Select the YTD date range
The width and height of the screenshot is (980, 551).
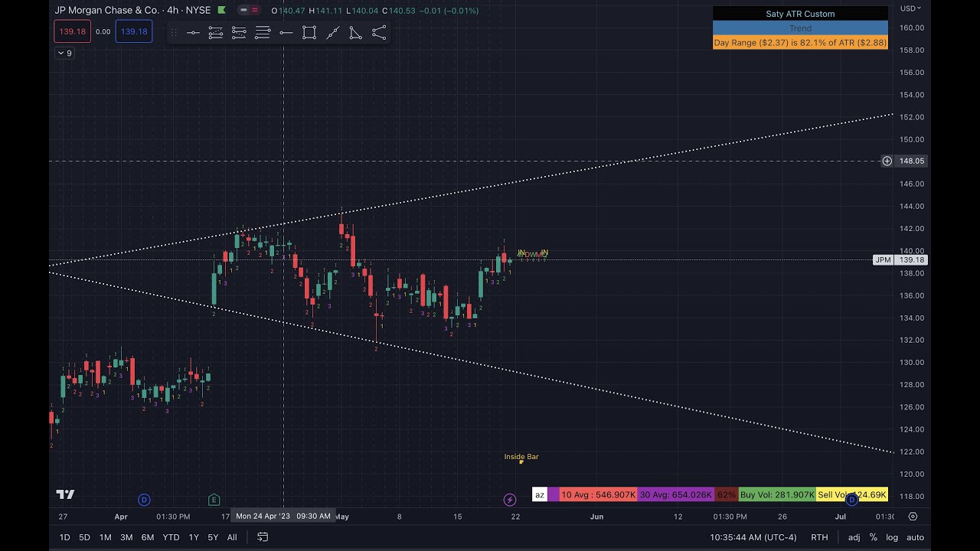(171, 537)
